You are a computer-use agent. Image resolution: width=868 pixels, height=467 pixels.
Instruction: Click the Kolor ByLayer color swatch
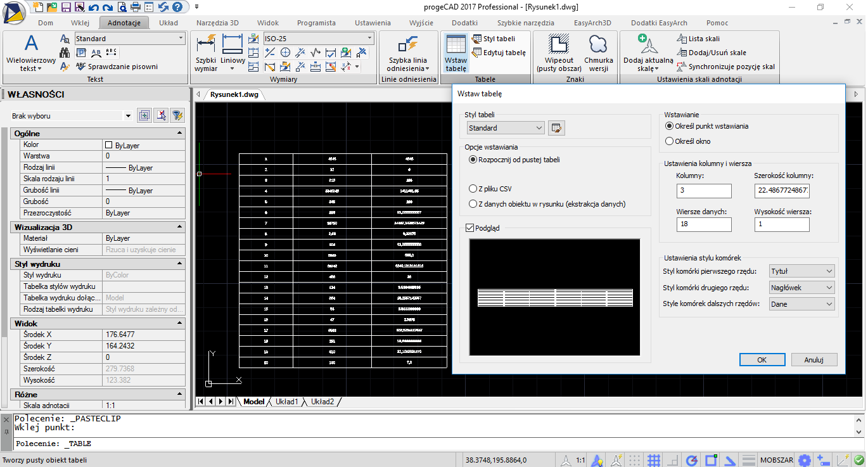tap(109, 145)
